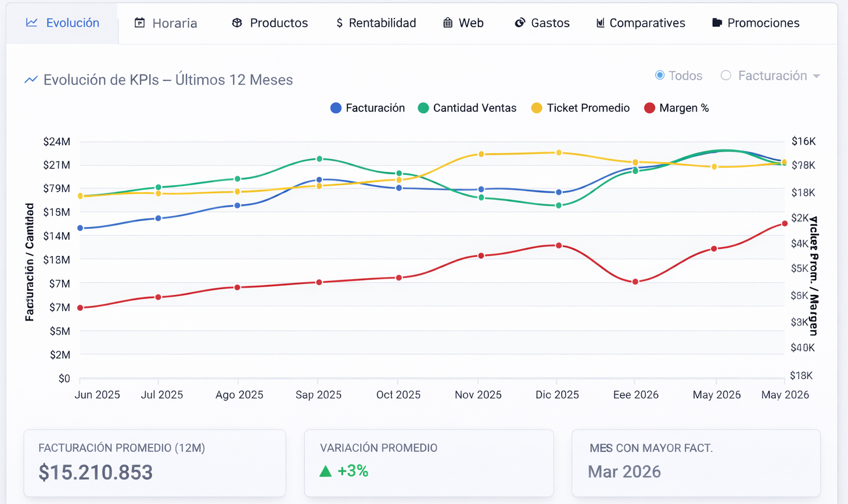Click the $40K right axis label
This screenshot has width=848, height=504.
(x=803, y=348)
